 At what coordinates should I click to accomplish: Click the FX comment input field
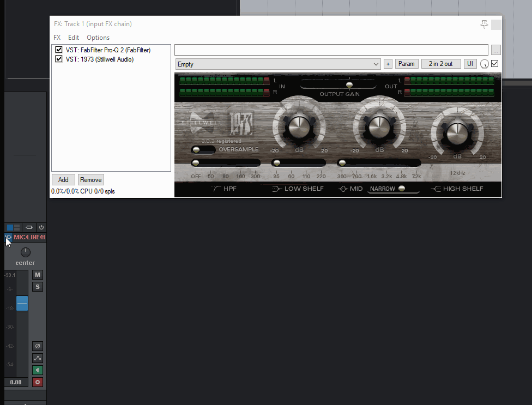pyautogui.click(x=331, y=50)
